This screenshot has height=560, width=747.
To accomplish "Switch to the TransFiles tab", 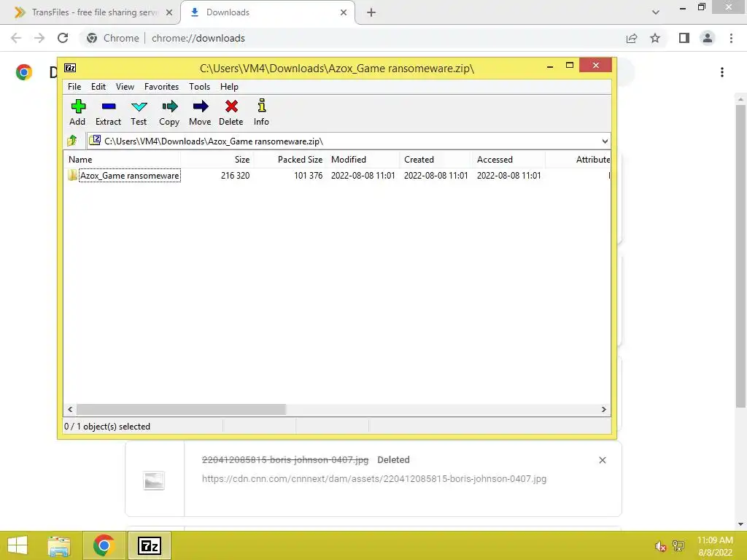I will click(90, 12).
